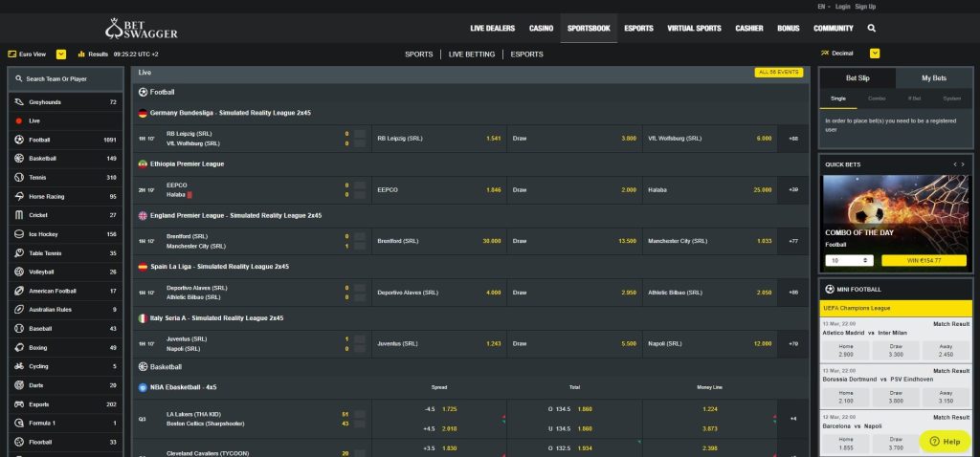Select the Horse Racing icon in sidebar
The width and height of the screenshot is (980, 457).
tap(19, 196)
